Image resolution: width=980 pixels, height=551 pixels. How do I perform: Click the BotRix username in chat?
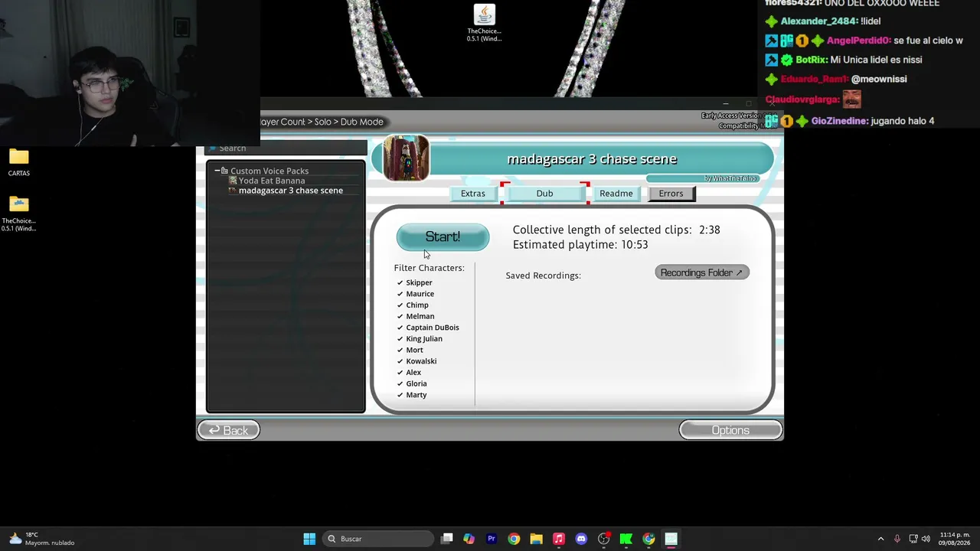(812, 60)
